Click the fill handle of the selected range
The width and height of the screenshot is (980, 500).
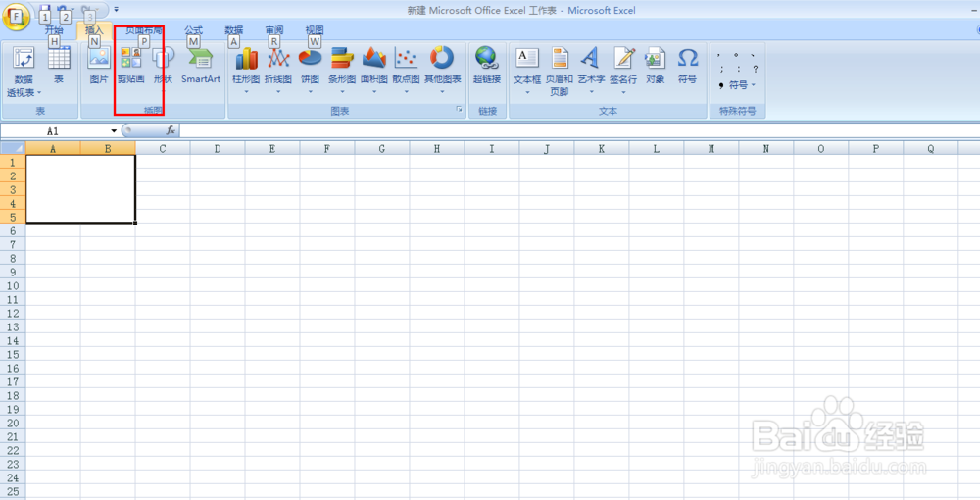(x=135, y=224)
